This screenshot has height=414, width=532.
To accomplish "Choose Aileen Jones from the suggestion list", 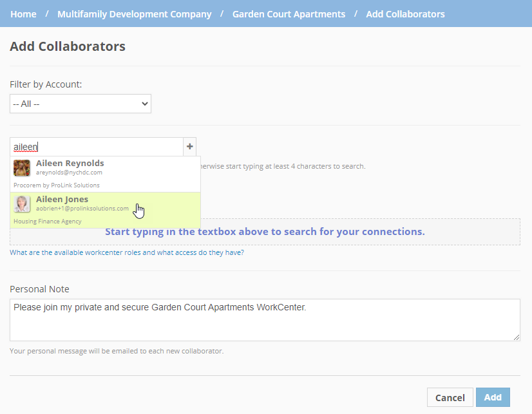I will [62, 200].
